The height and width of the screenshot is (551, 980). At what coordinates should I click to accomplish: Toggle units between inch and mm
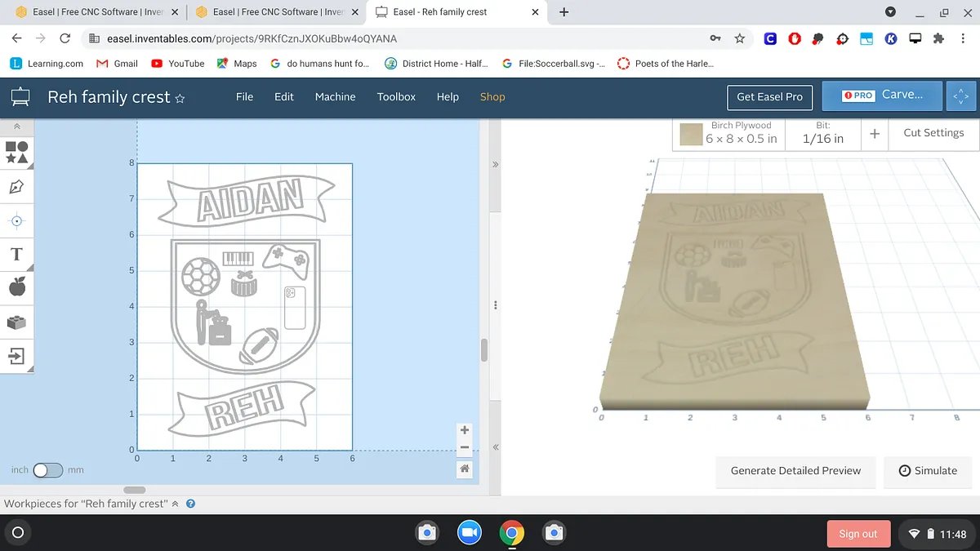[x=47, y=470]
